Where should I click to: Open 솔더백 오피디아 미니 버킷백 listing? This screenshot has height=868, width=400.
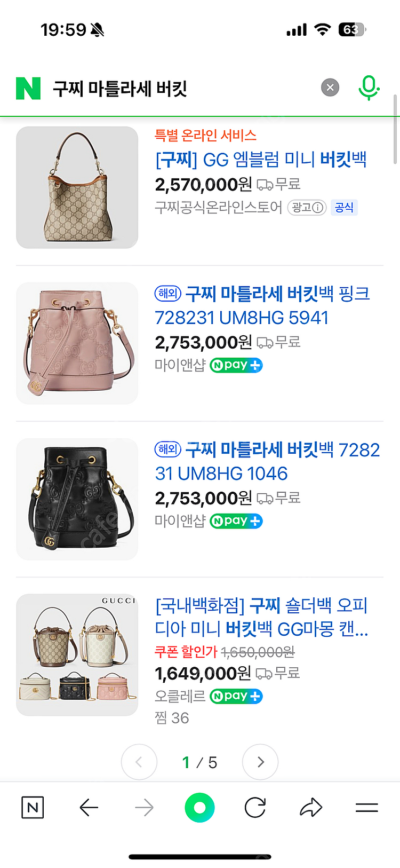click(262, 617)
